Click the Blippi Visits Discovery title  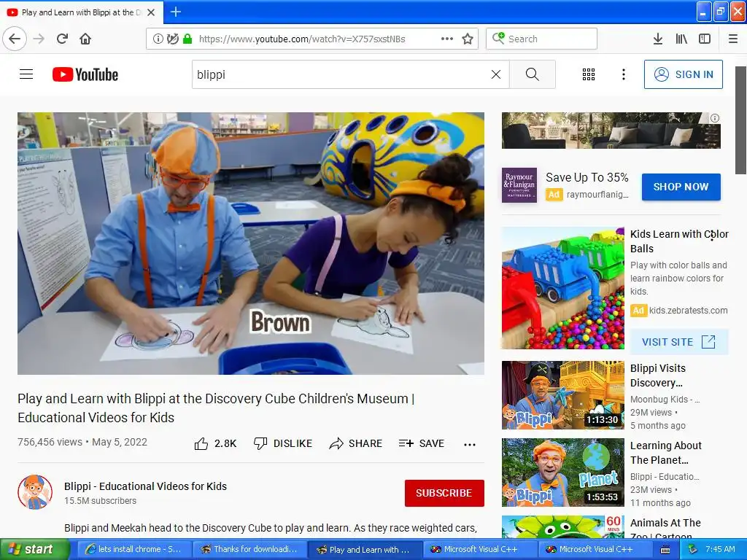coord(658,376)
